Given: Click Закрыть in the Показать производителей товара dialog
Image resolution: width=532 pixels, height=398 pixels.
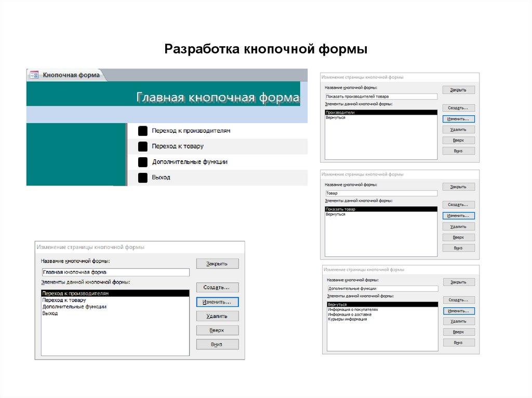Looking at the screenshot, I should point(458,89).
